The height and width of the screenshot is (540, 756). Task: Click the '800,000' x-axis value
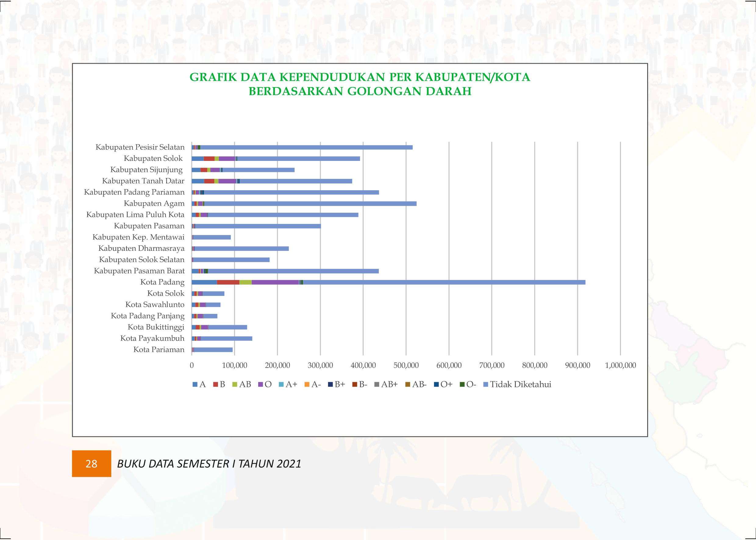(535, 365)
